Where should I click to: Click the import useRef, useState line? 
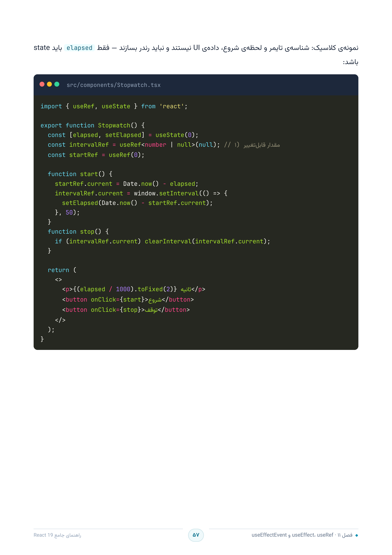tap(114, 106)
